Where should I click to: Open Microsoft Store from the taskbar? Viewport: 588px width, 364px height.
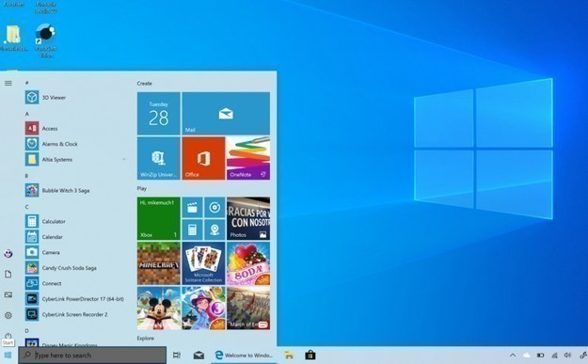click(310, 355)
